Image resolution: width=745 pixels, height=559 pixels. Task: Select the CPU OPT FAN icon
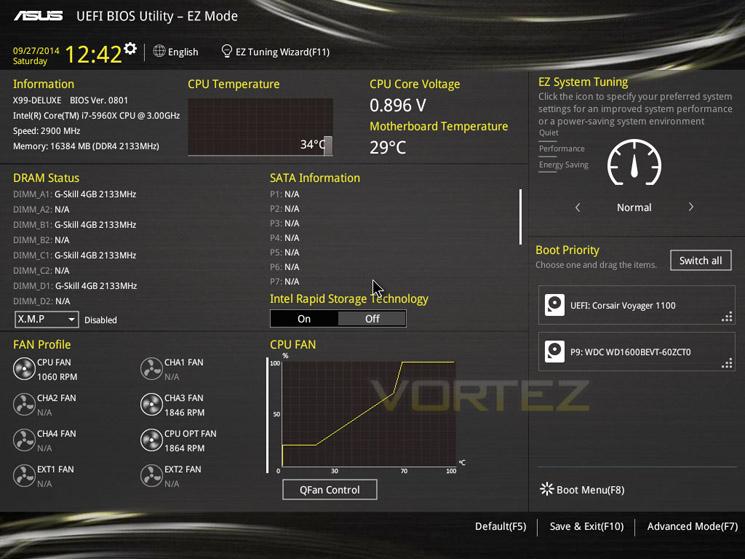(x=152, y=440)
